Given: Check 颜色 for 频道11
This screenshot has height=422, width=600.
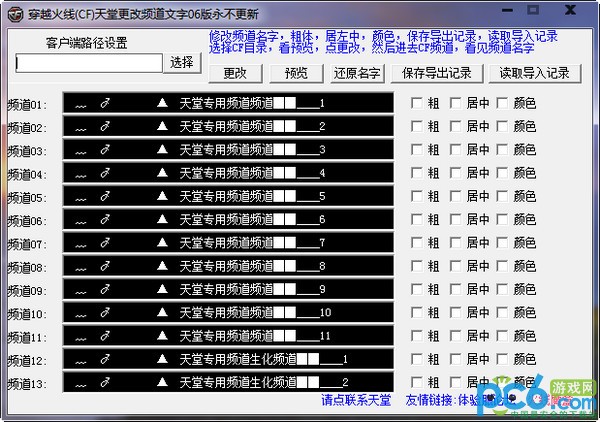Looking at the screenshot, I should (x=502, y=336).
